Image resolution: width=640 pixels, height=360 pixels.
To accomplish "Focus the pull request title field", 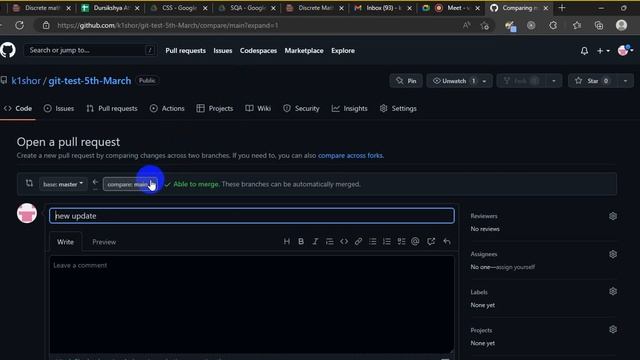I will click(x=251, y=216).
